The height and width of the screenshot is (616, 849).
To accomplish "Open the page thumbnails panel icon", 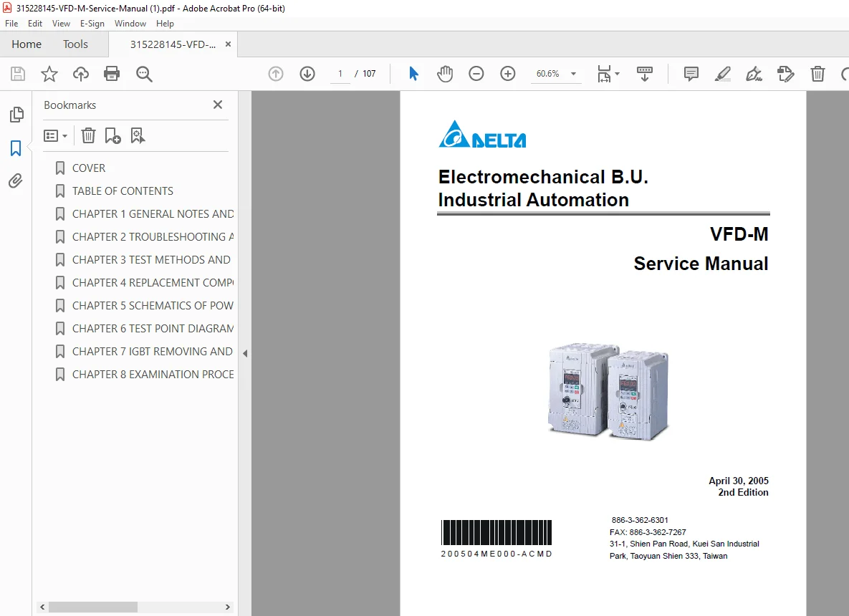I will point(16,114).
